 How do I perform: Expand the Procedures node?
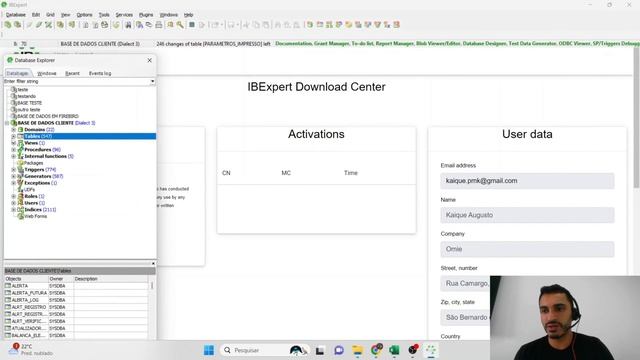[x=13, y=150]
